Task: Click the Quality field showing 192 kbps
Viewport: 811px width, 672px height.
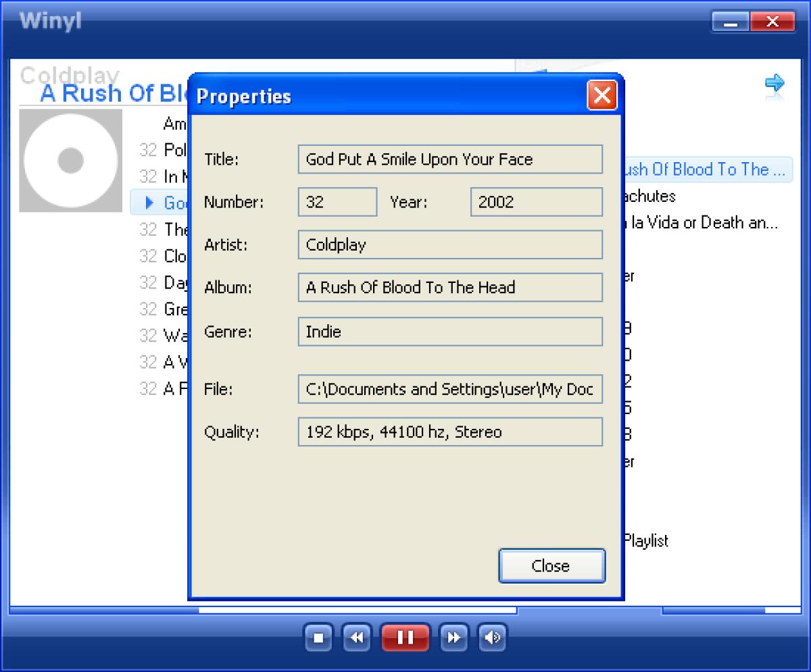Action: coord(450,432)
